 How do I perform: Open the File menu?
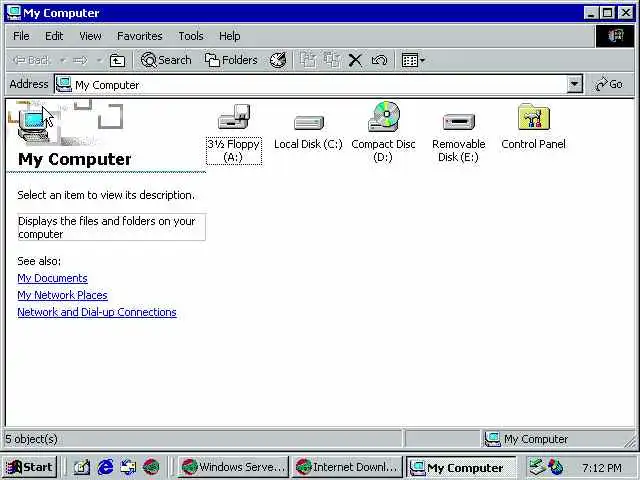21,36
